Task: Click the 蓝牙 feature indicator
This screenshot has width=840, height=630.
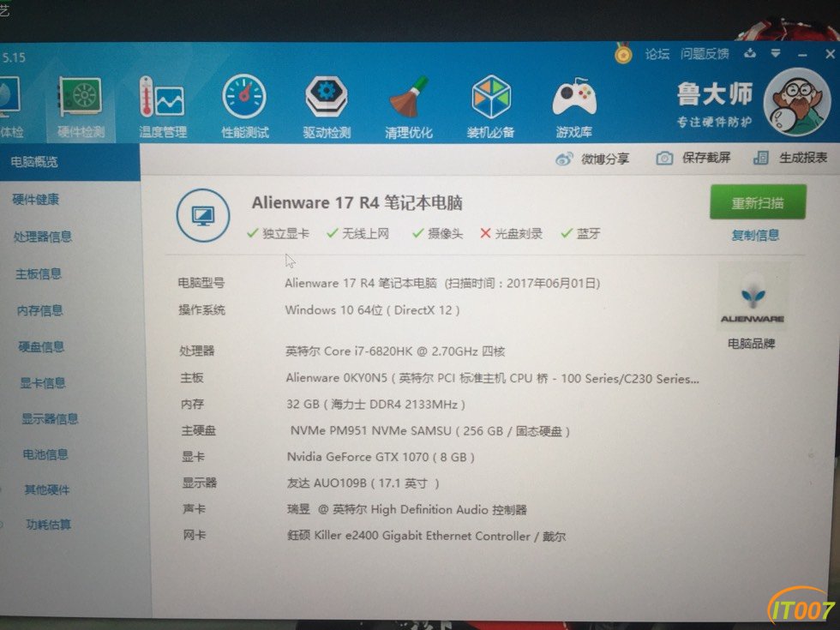Action: pos(581,233)
